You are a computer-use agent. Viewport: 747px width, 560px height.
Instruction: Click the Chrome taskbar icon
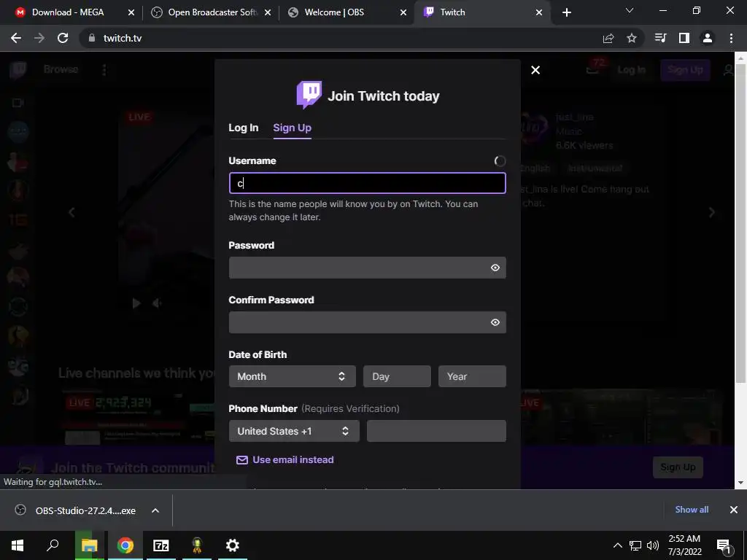pos(125,545)
